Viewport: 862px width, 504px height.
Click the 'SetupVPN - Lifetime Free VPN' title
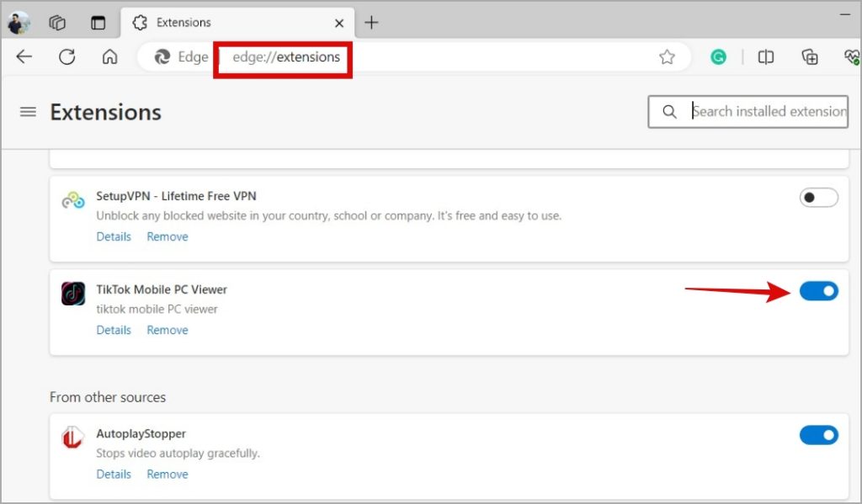176,196
